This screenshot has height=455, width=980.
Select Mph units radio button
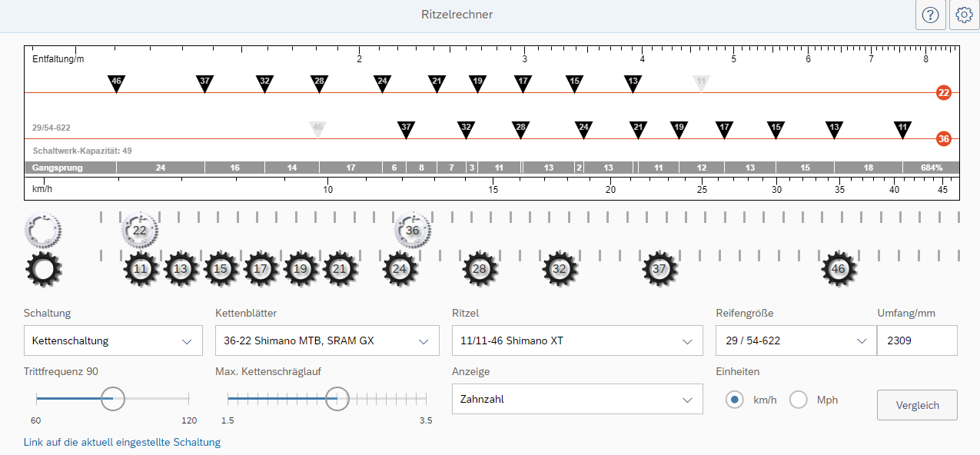[x=799, y=400]
